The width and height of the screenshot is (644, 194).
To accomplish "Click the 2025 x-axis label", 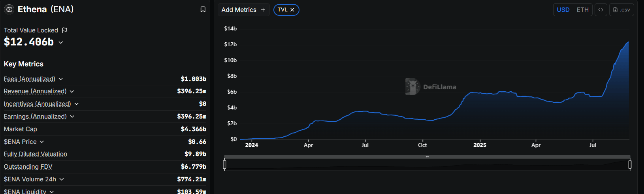I will tap(480, 145).
